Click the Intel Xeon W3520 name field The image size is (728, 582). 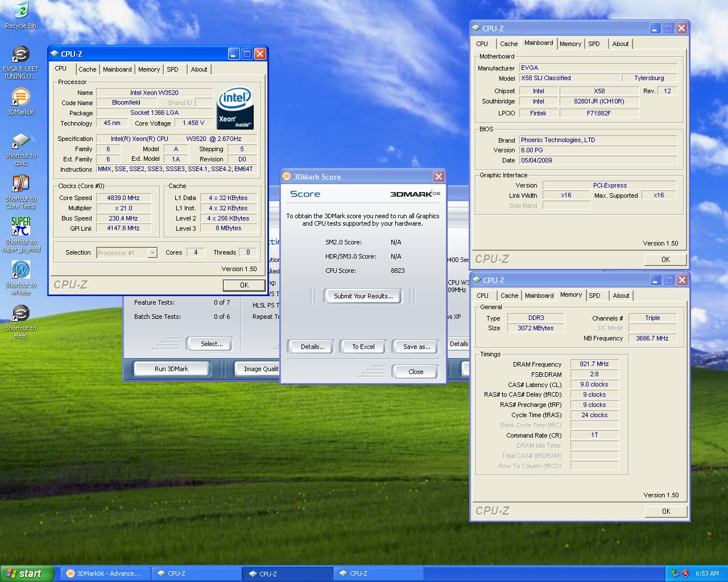click(x=154, y=93)
